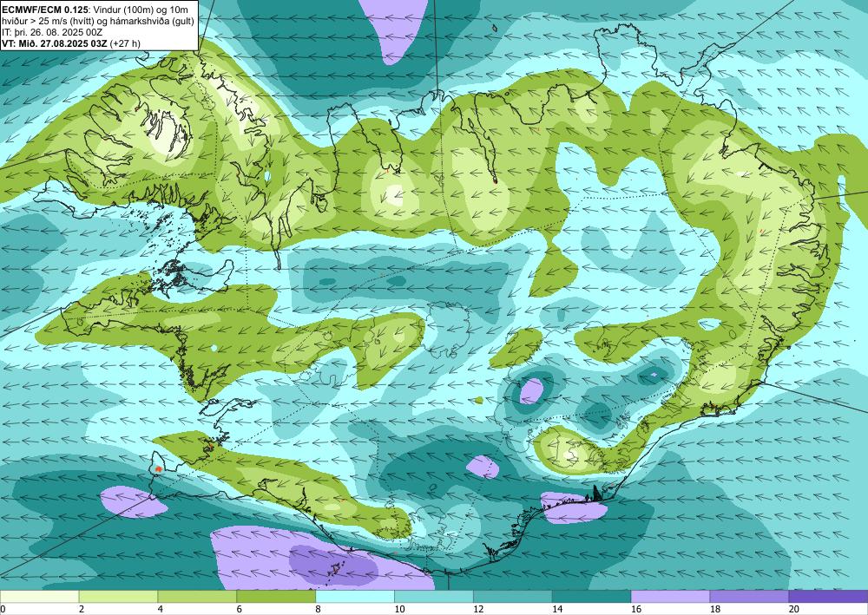Pick the 10–12 m/s turquoise legend swatch

[x=433, y=596]
